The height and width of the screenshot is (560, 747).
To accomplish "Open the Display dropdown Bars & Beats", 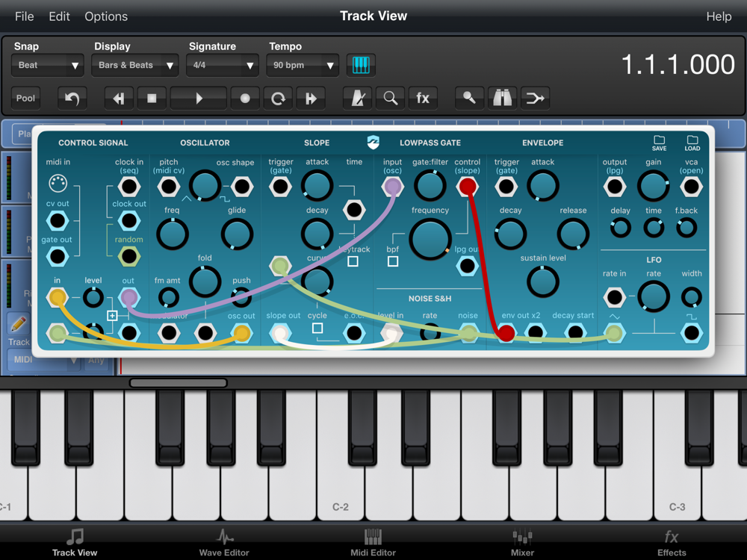I will point(134,65).
